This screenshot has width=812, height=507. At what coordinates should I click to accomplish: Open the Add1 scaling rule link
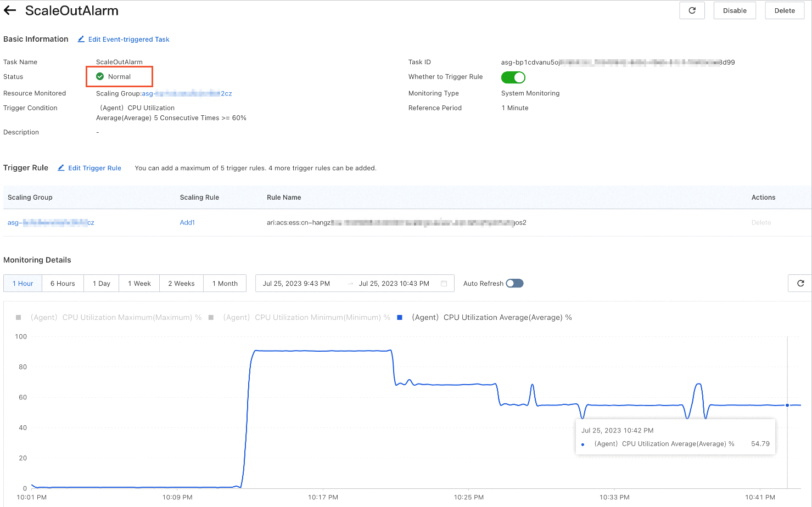(x=187, y=222)
